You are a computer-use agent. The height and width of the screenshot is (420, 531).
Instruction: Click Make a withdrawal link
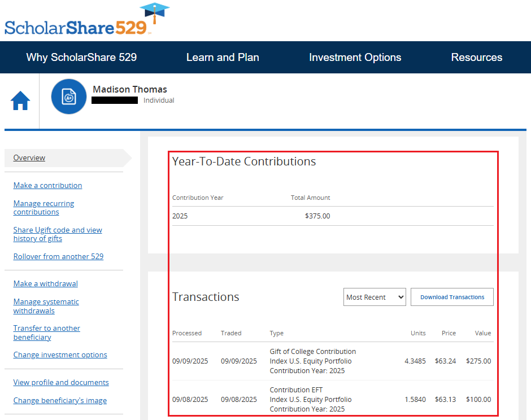click(x=45, y=283)
